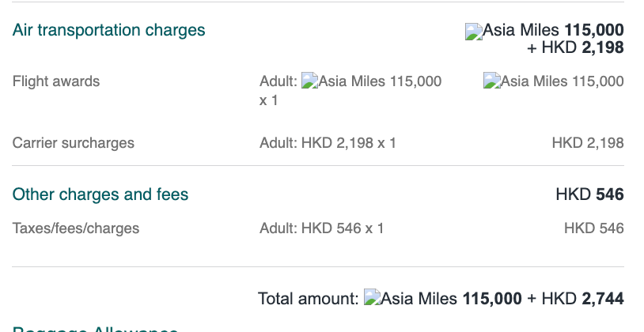Click the 'x 1' quantity under Flight awards

click(x=269, y=100)
